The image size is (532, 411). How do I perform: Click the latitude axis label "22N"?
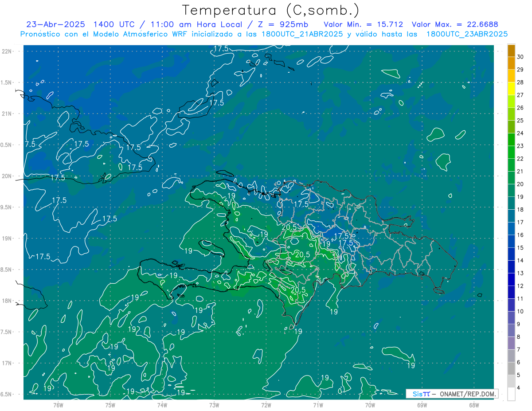[x=7, y=51]
